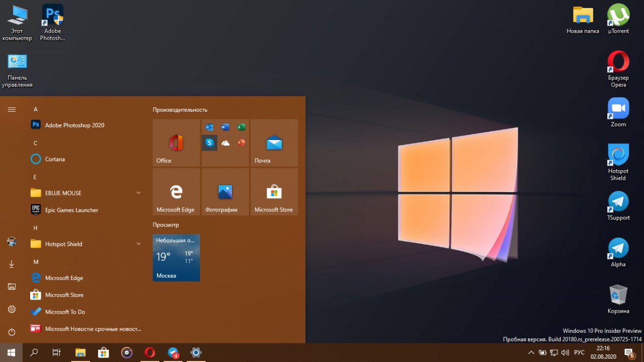Click the Производительность group header
644x362 pixels.
click(x=180, y=110)
